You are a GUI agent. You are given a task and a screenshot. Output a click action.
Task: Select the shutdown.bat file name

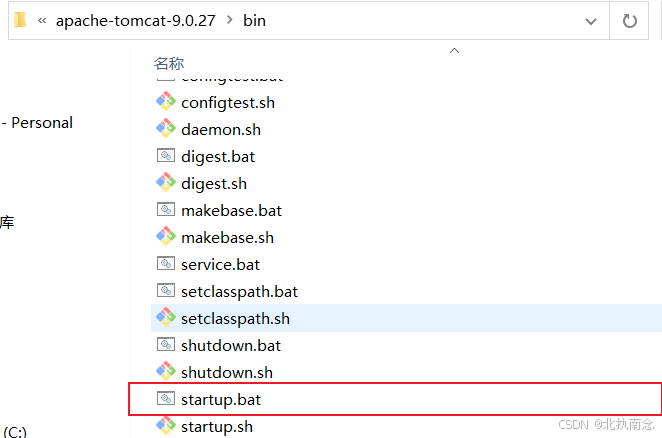[231, 346]
